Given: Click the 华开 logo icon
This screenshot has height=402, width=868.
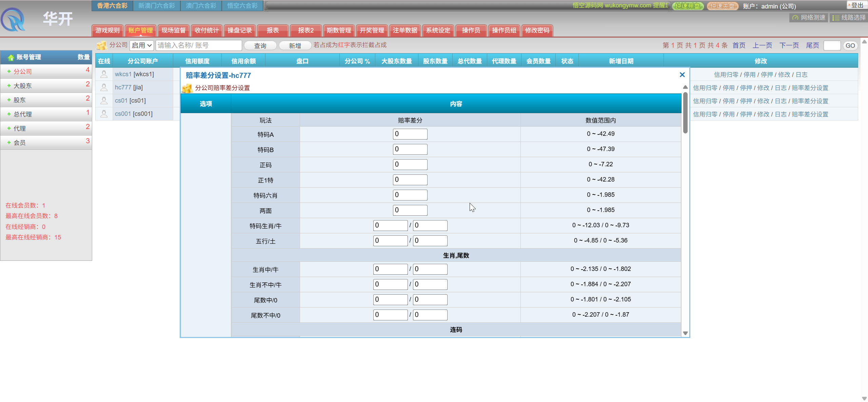Looking at the screenshot, I should coord(13,20).
